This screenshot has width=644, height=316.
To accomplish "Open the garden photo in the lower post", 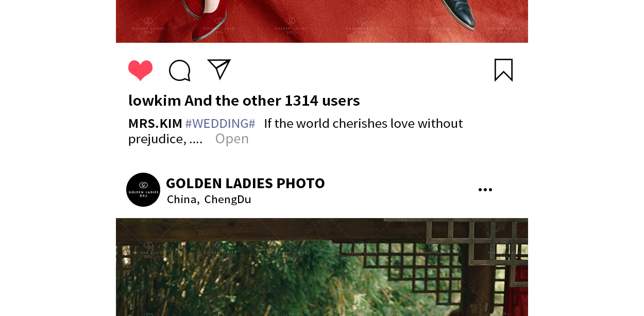I will coord(322,267).
